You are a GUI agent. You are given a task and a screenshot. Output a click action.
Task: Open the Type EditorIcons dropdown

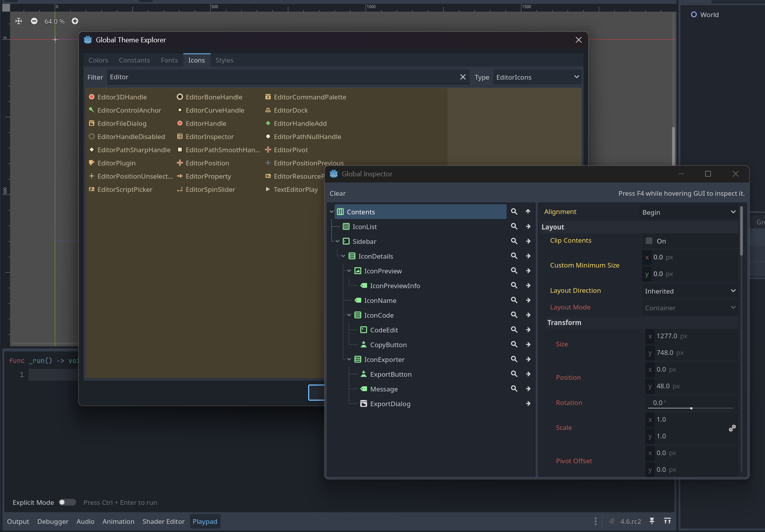click(537, 77)
